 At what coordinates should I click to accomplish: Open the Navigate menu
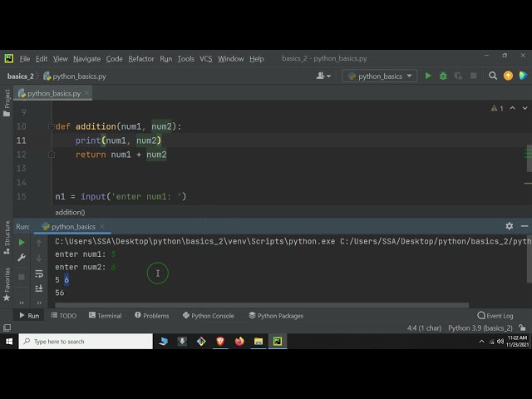pyautogui.click(x=86, y=59)
